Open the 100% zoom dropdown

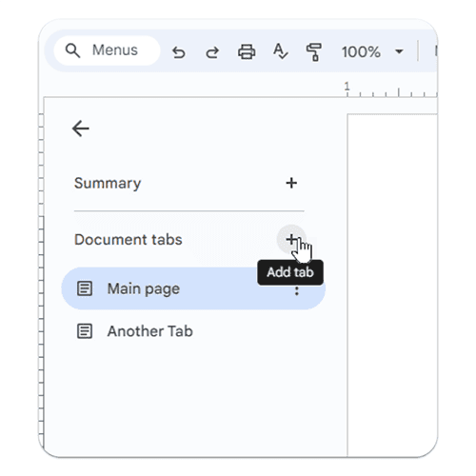[372, 51]
